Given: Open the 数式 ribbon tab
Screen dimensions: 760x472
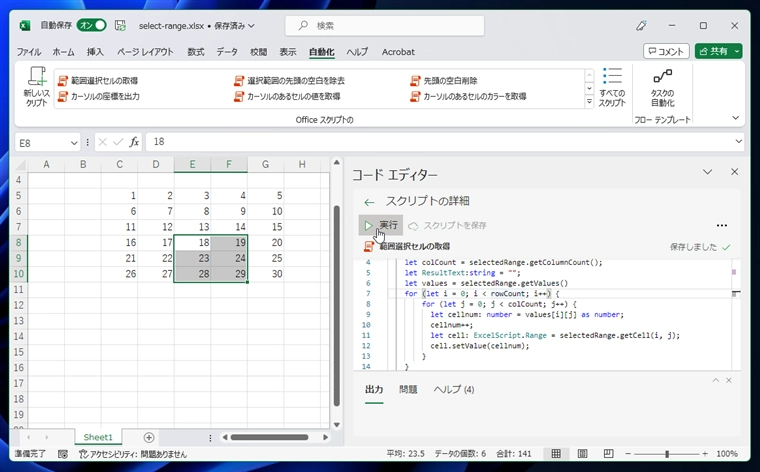Looking at the screenshot, I should tap(196, 52).
